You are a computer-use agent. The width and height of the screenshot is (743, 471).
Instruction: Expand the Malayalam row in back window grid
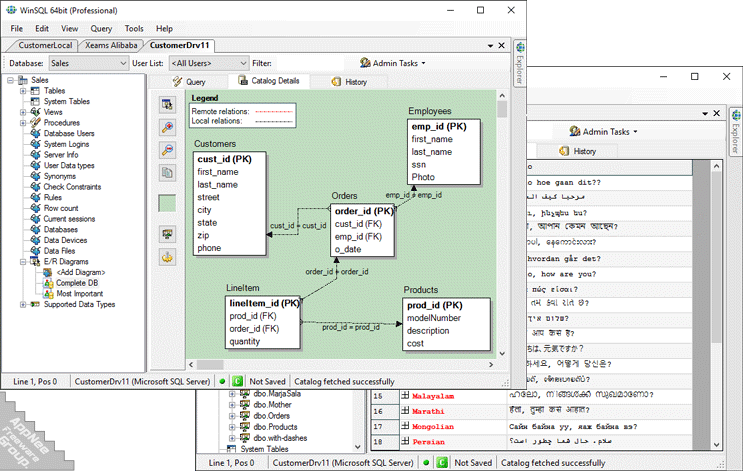[x=405, y=395]
